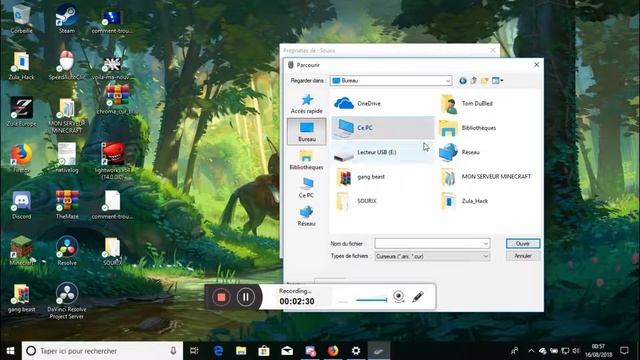The height and width of the screenshot is (360, 640).
Task: Open the recorder pencil annotation tool
Action: (418, 297)
